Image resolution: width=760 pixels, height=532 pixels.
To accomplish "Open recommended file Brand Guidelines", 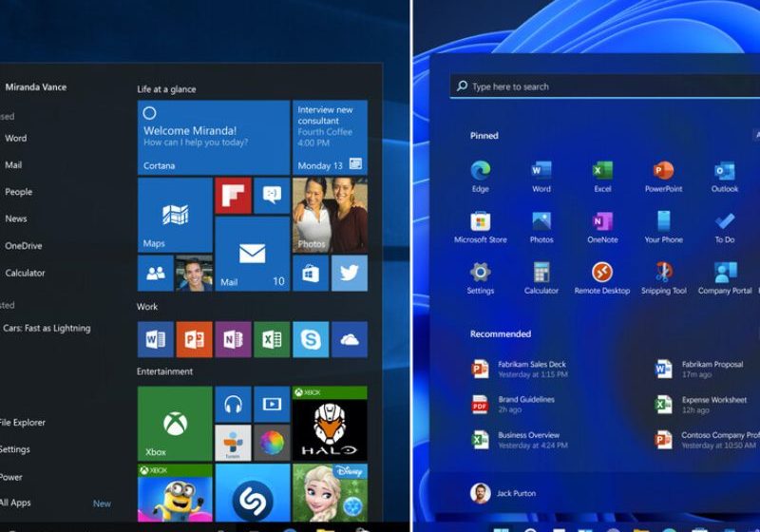I will click(513, 404).
